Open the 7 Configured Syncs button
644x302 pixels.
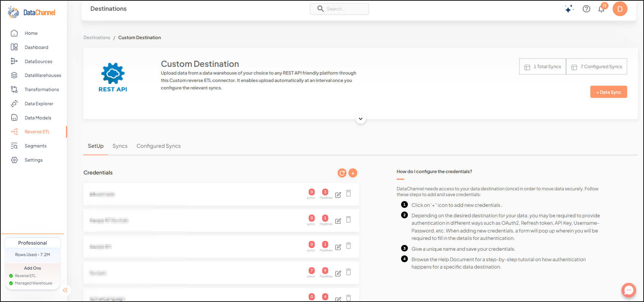(x=596, y=66)
